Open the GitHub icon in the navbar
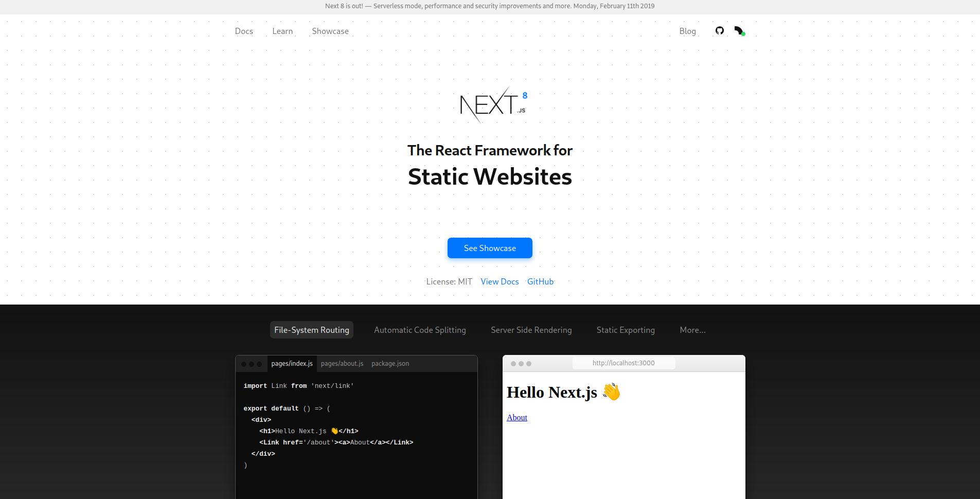980x499 pixels. (719, 30)
